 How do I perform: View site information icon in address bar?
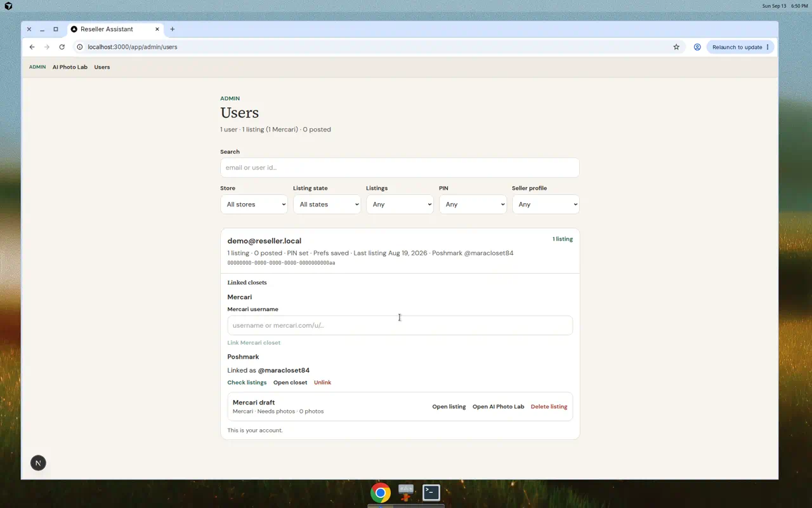[x=80, y=47]
